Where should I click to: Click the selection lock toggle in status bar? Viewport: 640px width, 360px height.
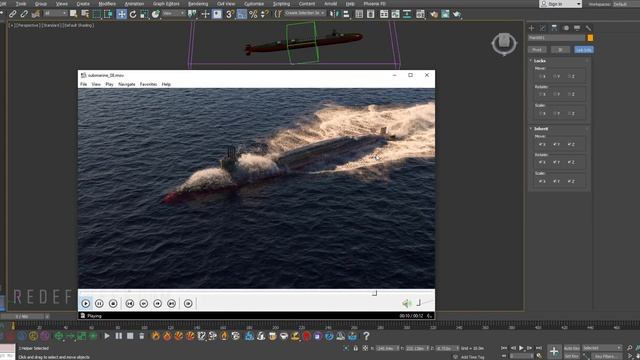coord(356,348)
